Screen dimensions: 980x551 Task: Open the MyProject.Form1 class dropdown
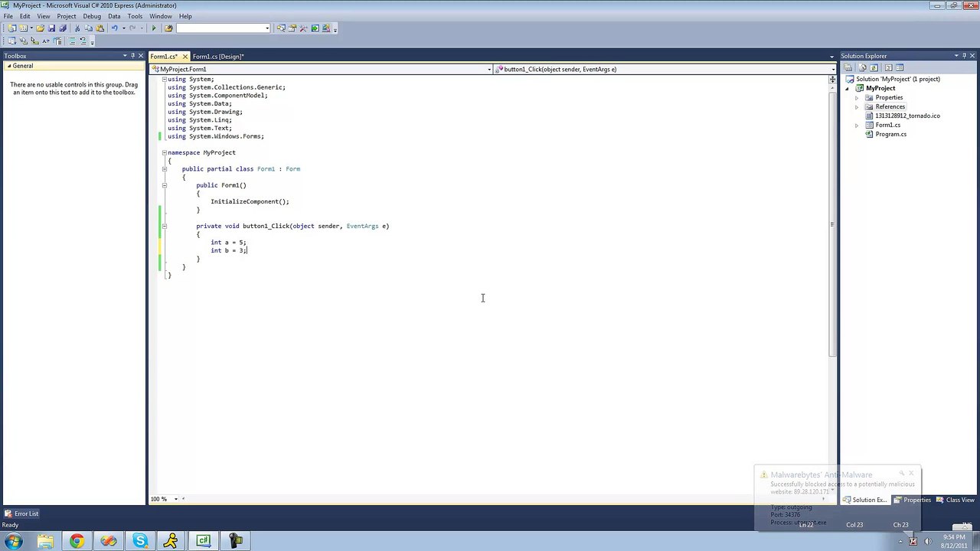click(489, 70)
